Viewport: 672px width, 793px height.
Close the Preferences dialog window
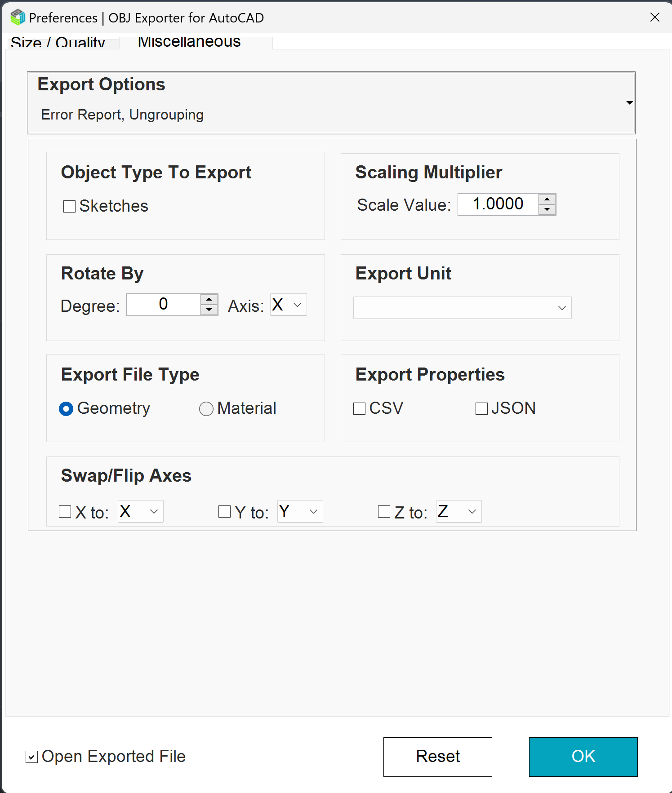655,17
